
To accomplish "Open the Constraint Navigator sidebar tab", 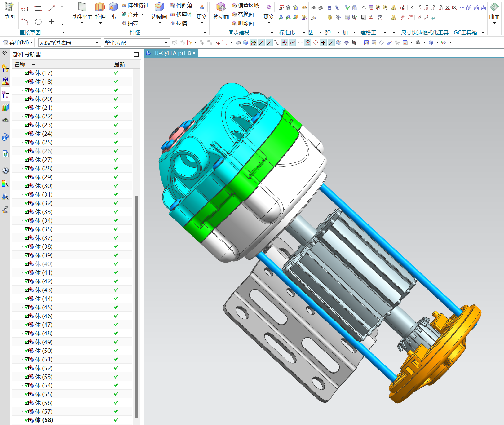I will pos(5,81).
